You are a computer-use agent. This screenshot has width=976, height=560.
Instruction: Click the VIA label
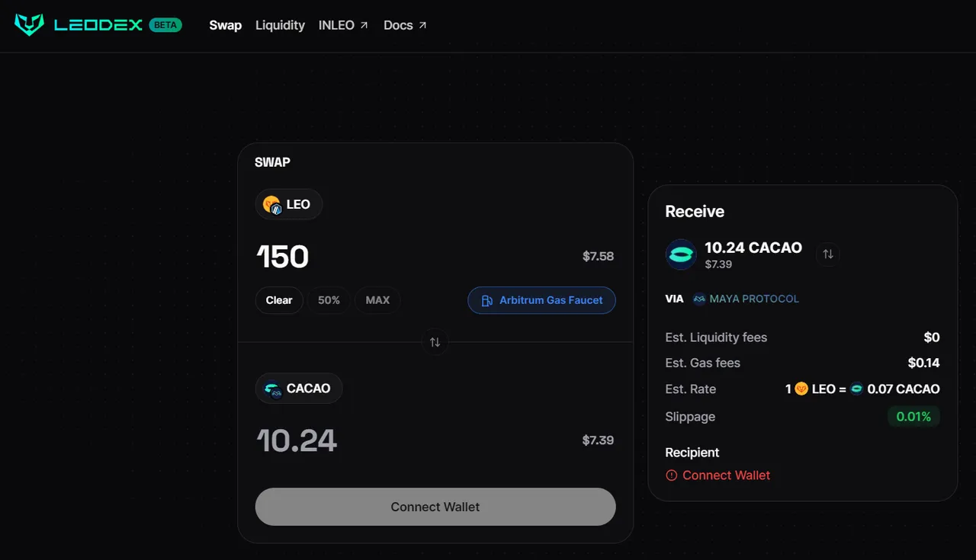click(674, 299)
